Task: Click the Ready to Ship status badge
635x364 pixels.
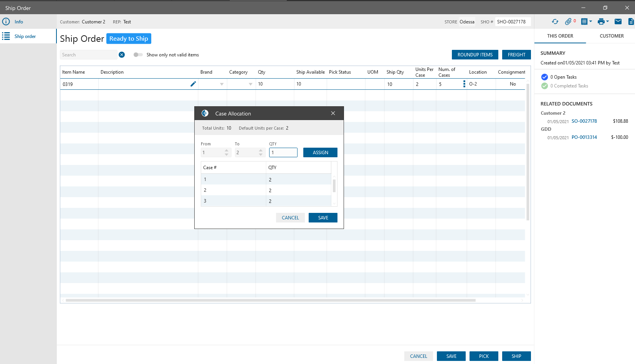Action: [129, 39]
